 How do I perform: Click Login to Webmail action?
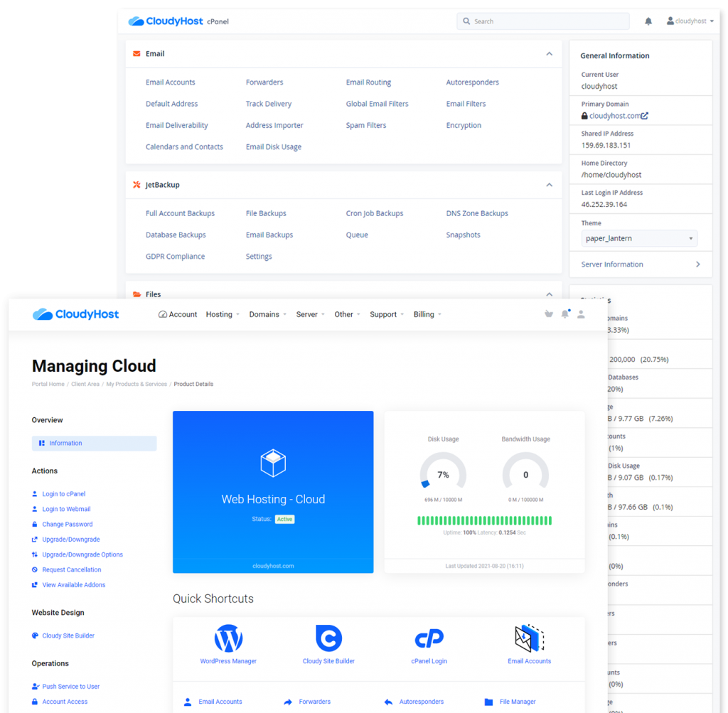pos(66,509)
